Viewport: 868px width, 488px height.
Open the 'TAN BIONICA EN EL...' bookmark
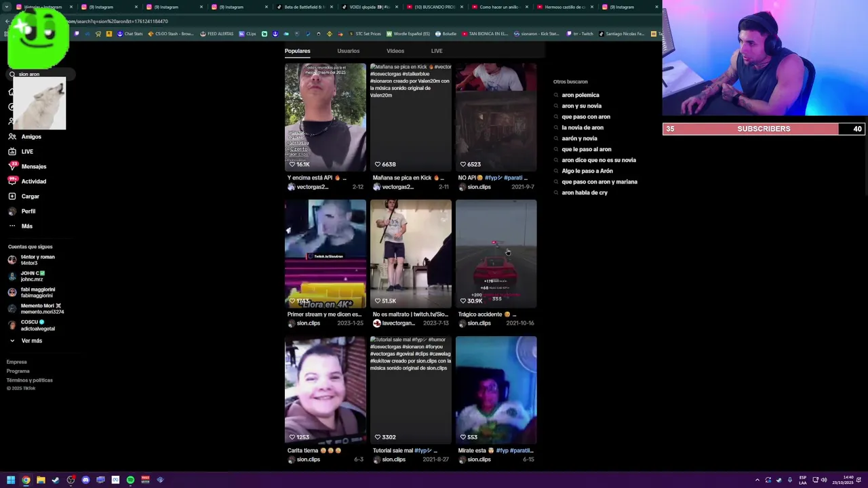coord(484,34)
